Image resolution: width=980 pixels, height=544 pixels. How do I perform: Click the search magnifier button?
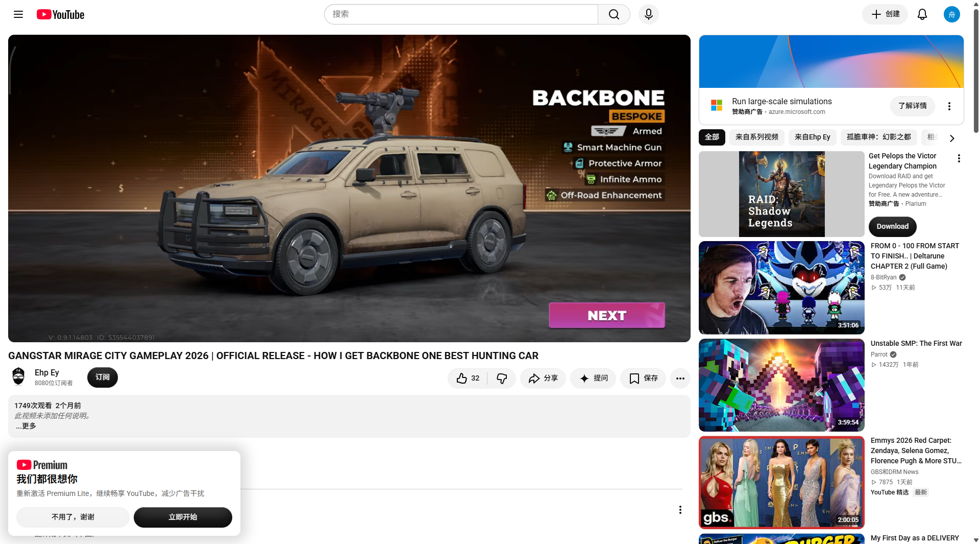(x=614, y=14)
